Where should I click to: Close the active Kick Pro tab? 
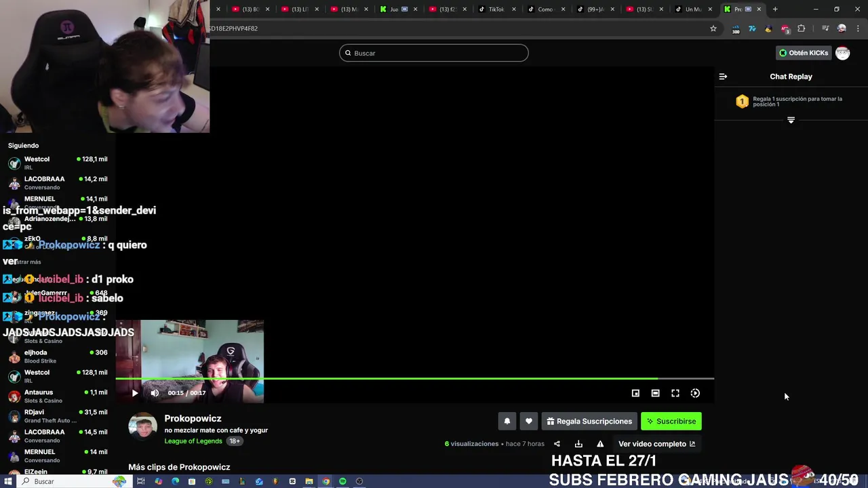click(x=759, y=9)
